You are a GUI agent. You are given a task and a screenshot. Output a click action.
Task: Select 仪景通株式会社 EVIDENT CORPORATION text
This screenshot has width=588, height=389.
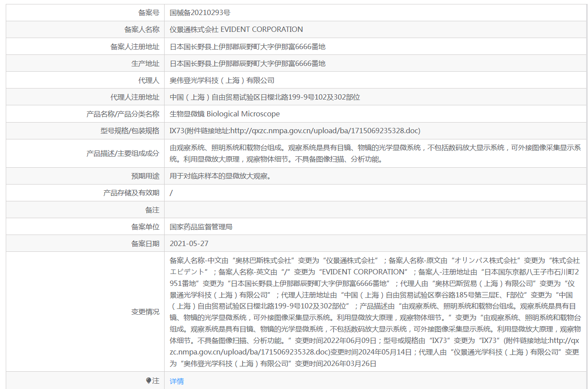[x=236, y=30]
